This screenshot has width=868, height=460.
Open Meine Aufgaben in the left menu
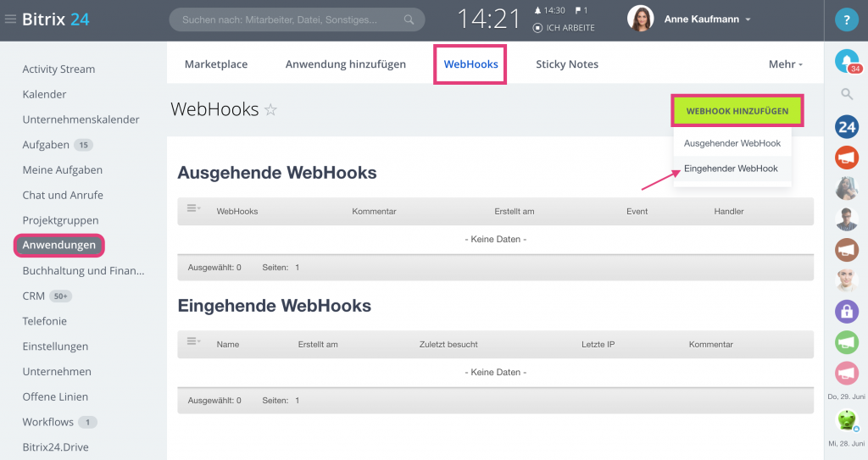click(63, 170)
